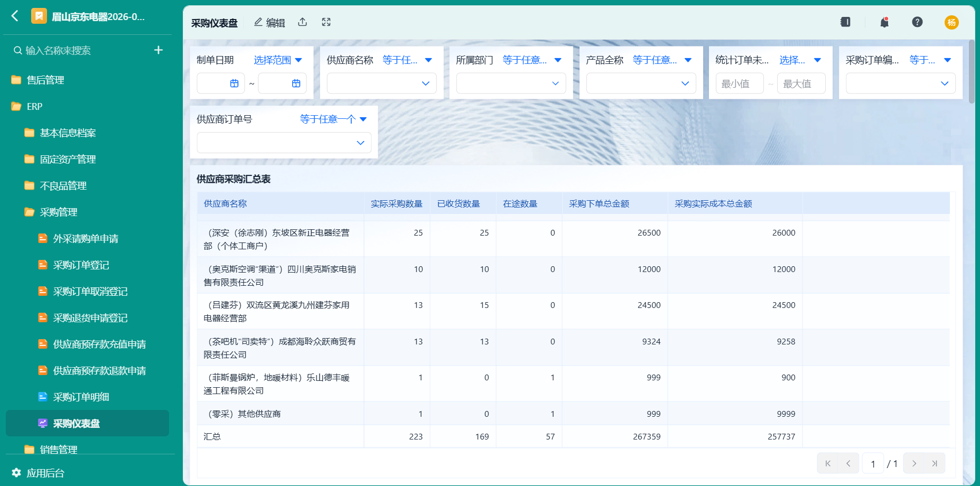Open the 产品全称 combo box
This screenshot has width=980, height=486.
[x=641, y=83]
